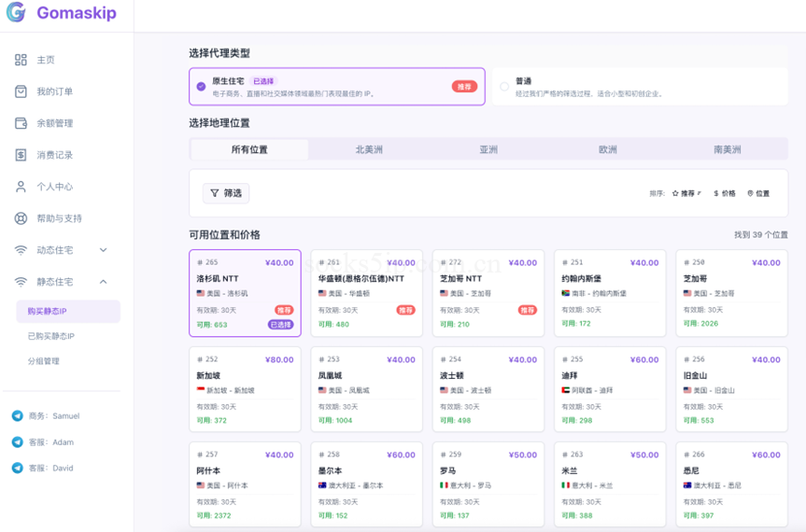Select the 原生住宅 proxy type radio
The height and width of the screenshot is (532, 806).
[201, 86]
